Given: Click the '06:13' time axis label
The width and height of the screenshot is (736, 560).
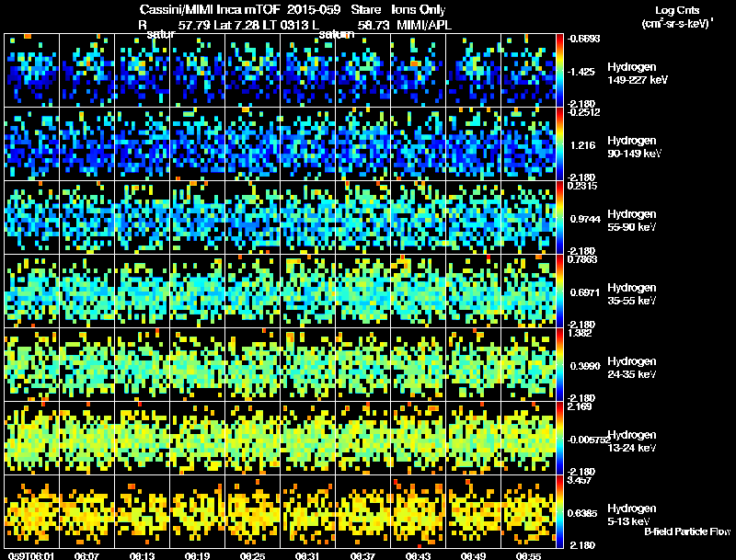Looking at the screenshot, I should [x=143, y=556].
